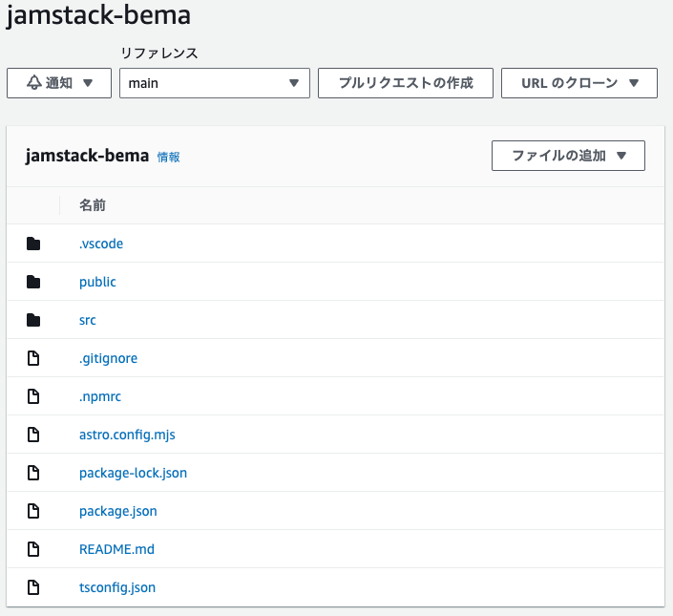Viewport: 673px width, 616px height.
Task: Expand the main branch reference selector
Action: pos(214,83)
